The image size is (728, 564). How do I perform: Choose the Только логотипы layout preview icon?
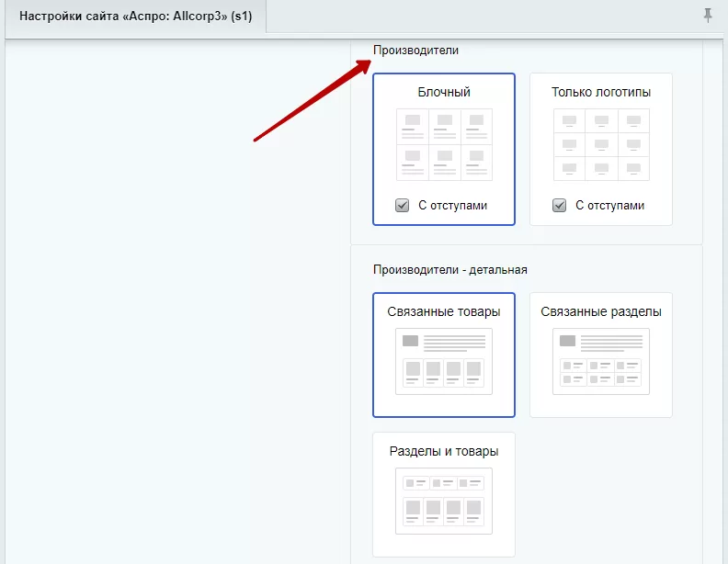[x=601, y=145]
